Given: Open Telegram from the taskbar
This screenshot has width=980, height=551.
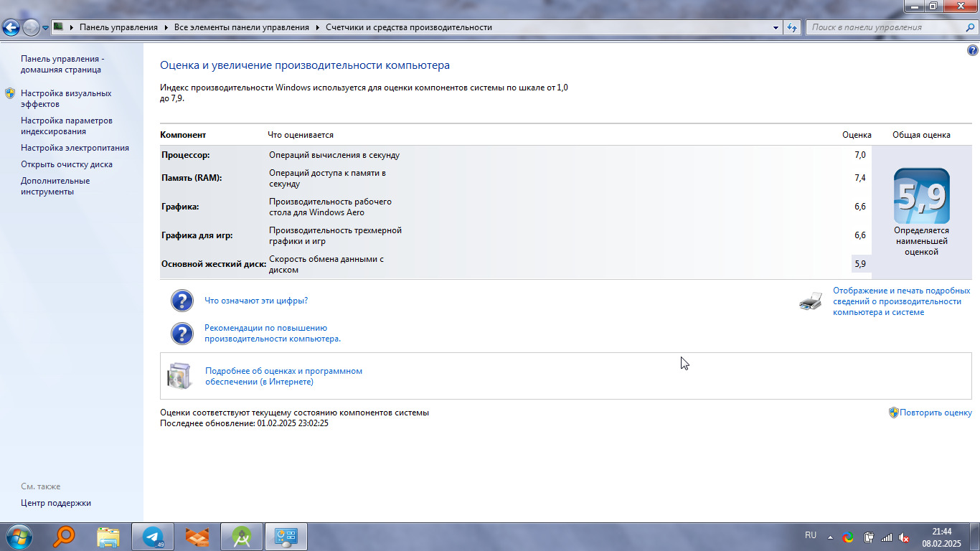Looking at the screenshot, I should 153,537.
